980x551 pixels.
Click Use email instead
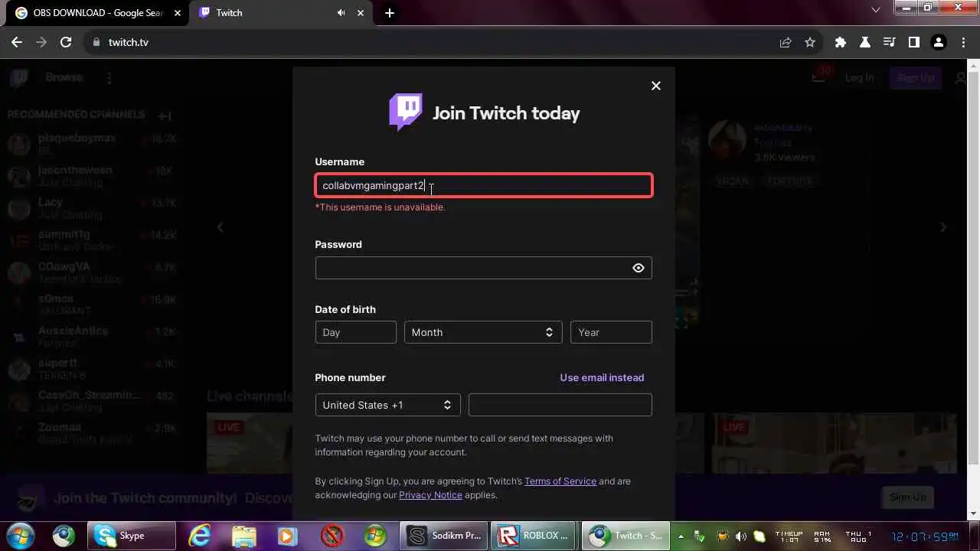pyautogui.click(x=602, y=377)
